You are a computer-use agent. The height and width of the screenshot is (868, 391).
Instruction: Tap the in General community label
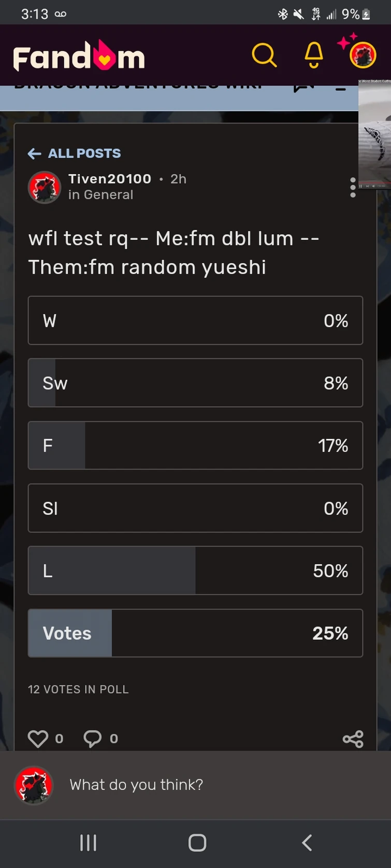point(100,194)
